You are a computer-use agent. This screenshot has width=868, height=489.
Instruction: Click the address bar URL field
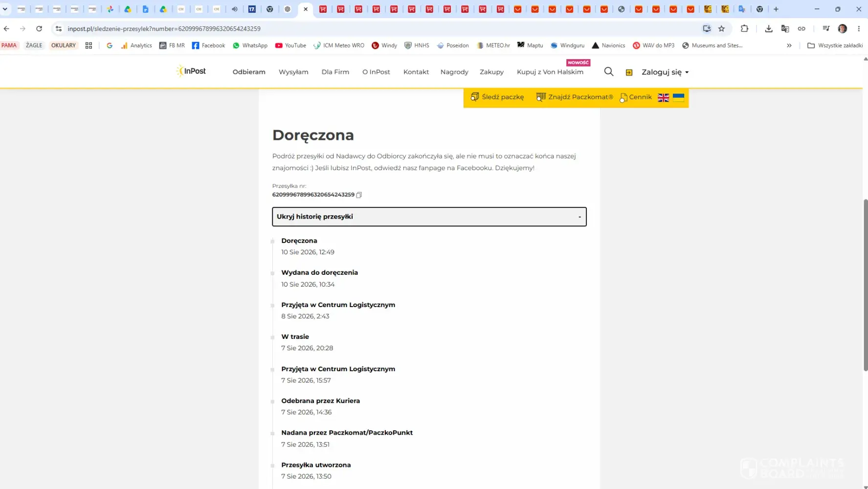coord(381,29)
